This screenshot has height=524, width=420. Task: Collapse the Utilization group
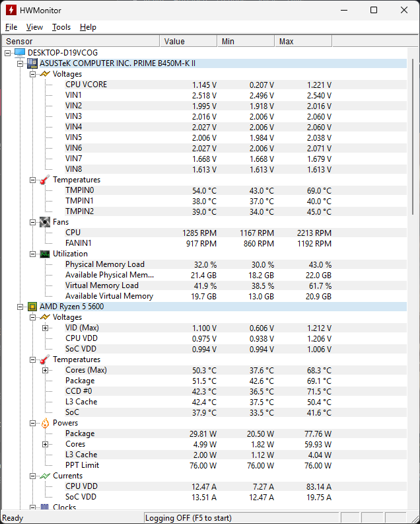(x=33, y=254)
